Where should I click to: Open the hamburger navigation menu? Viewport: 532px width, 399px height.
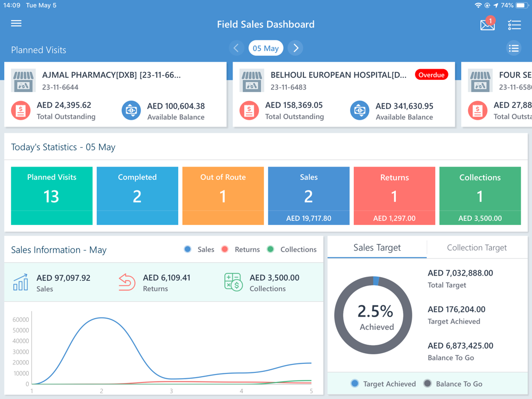16,23
